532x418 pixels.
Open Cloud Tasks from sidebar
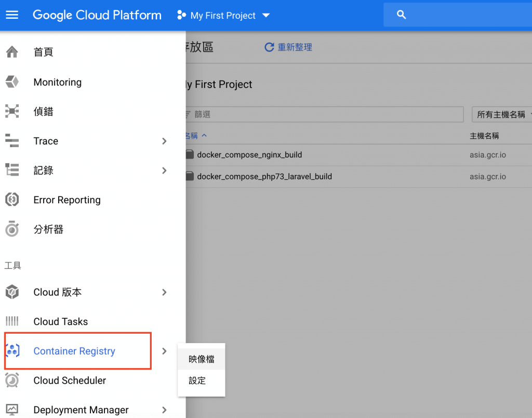(x=60, y=322)
